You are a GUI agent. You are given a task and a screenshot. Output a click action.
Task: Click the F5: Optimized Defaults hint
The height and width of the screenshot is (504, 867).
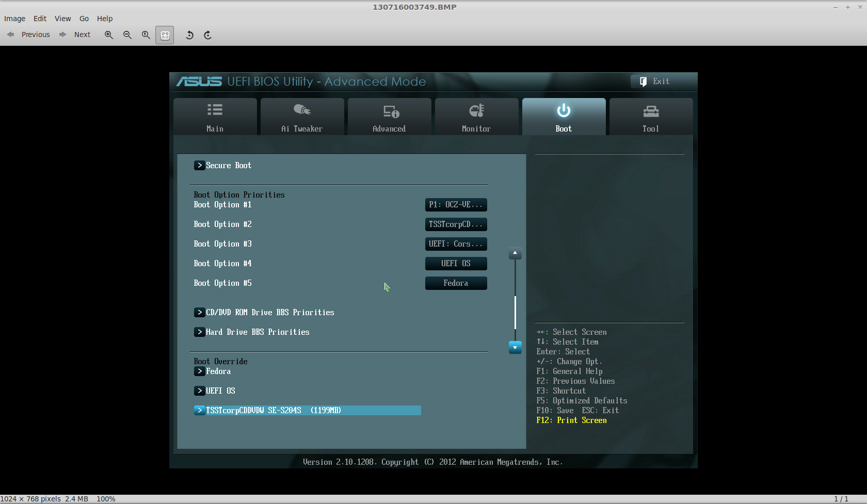(582, 401)
